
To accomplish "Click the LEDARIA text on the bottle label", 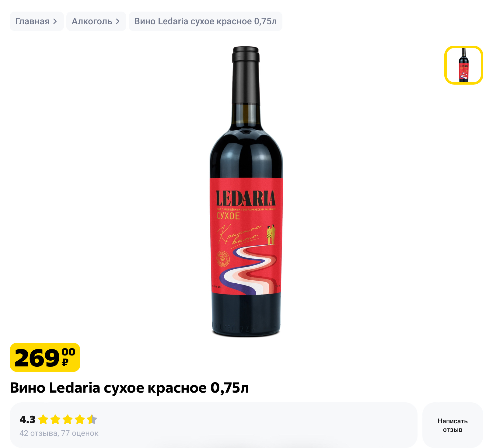I will click(246, 198).
